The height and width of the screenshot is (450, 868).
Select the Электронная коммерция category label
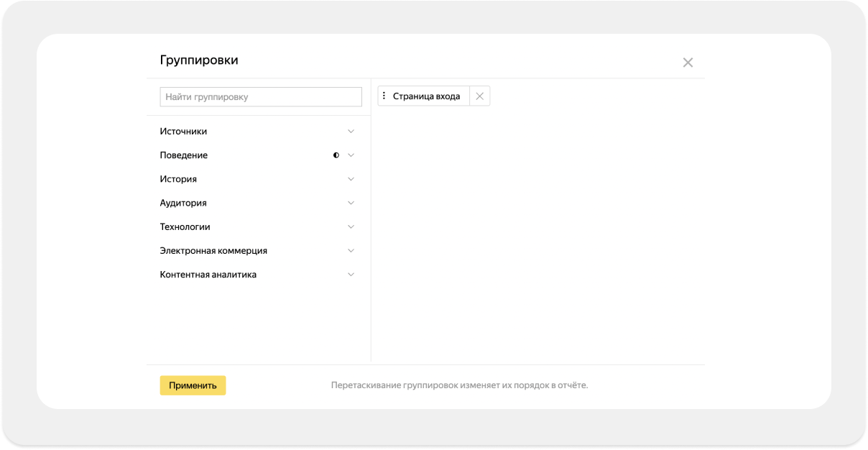[x=213, y=251]
